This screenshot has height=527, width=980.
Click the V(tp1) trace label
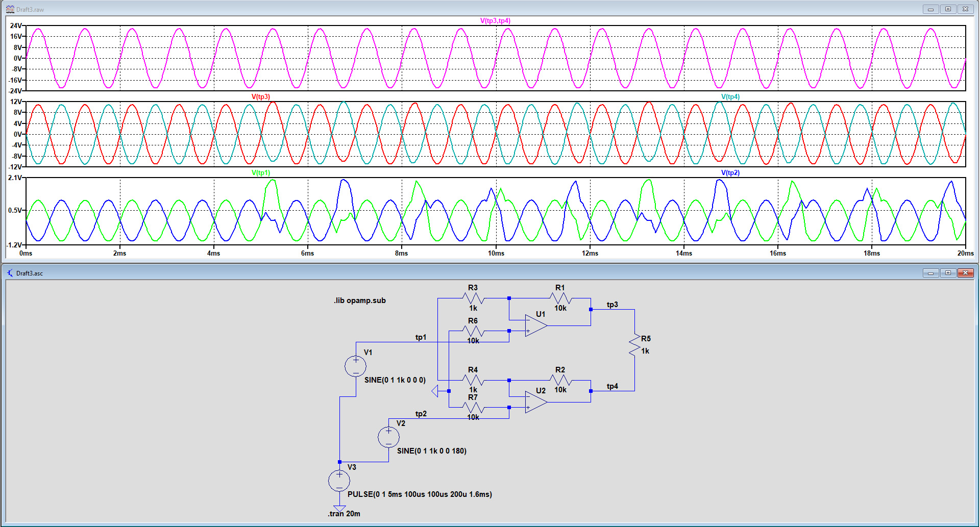click(x=260, y=173)
